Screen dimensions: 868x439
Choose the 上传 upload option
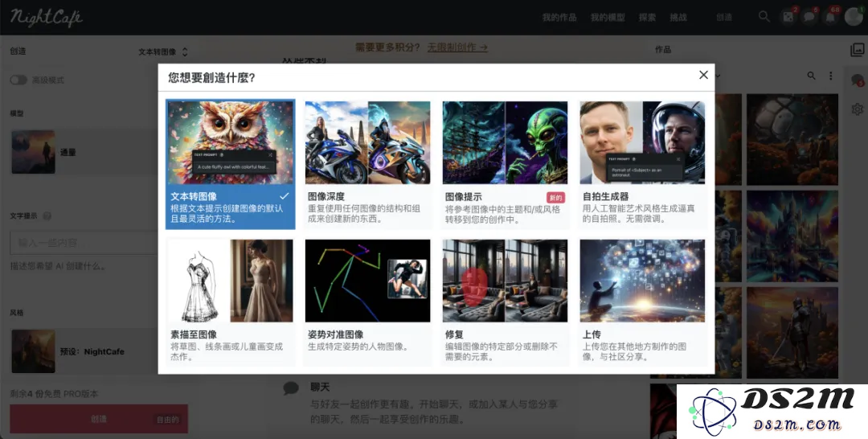point(642,302)
